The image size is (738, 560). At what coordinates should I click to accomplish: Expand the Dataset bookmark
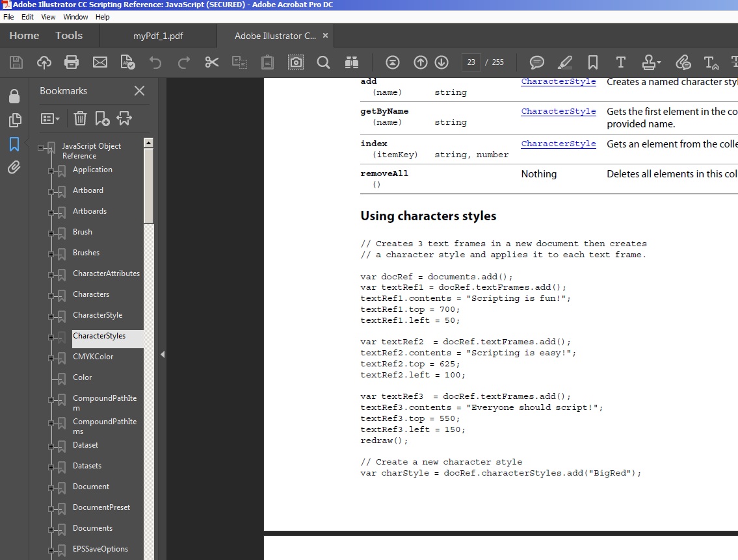point(51,447)
